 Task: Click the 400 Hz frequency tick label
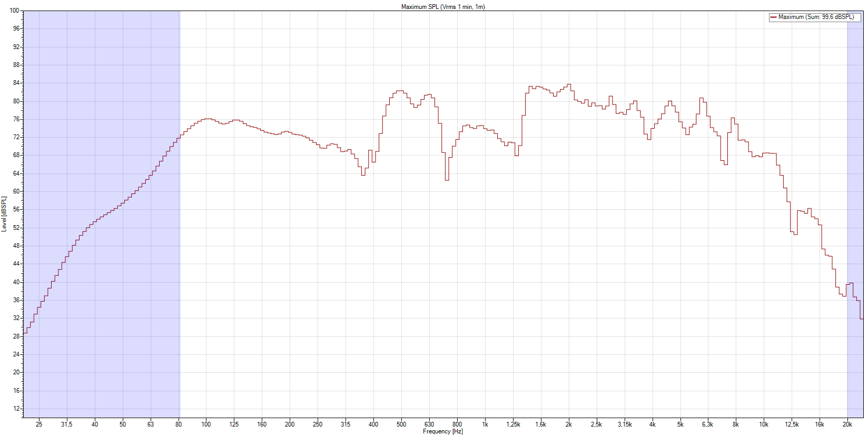[x=373, y=424]
